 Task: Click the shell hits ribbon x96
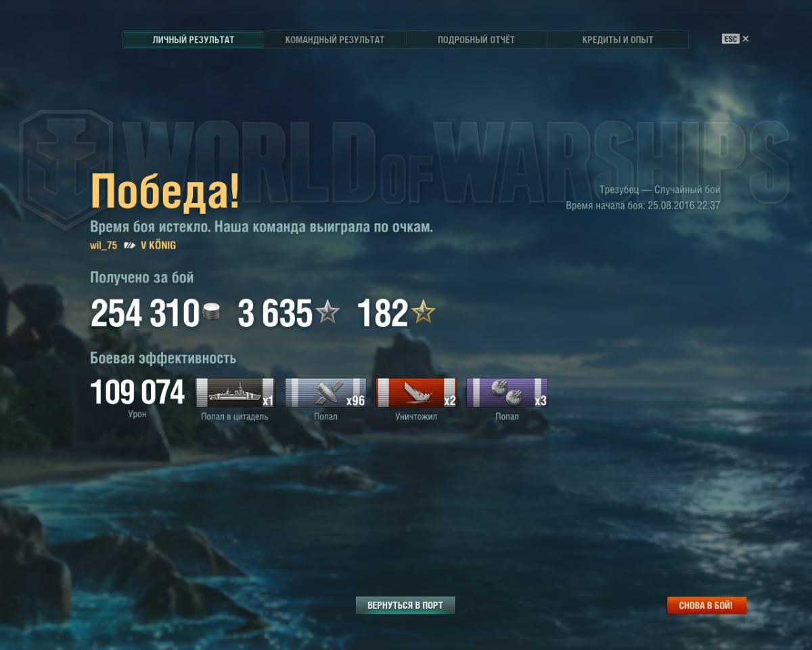point(326,393)
